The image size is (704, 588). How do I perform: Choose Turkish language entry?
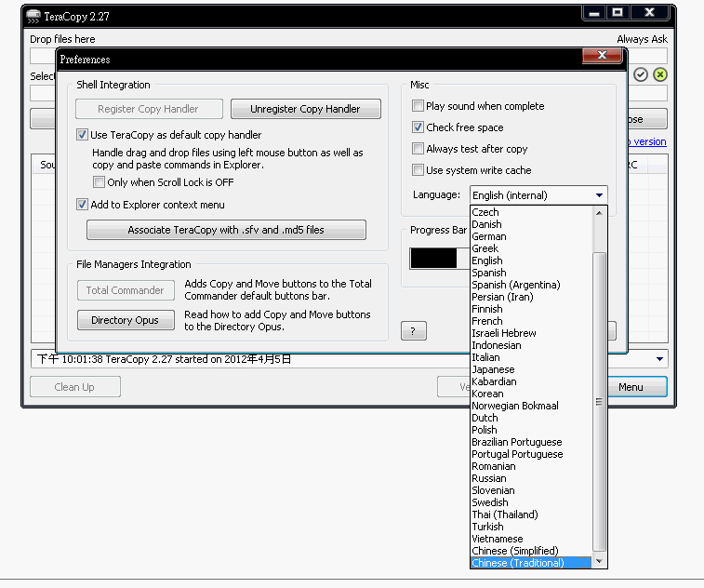coord(531,528)
